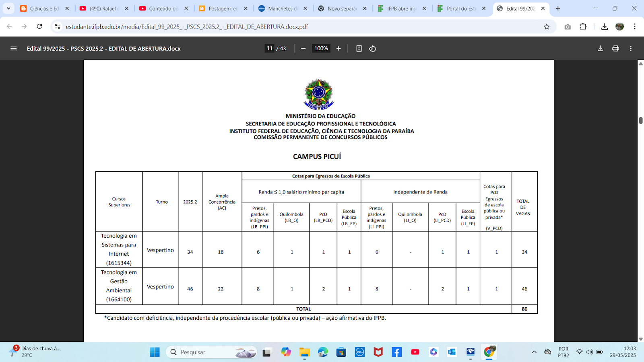644x362 pixels.
Task: Zoom in the PDF with plus icon
Action: point(339,48)
